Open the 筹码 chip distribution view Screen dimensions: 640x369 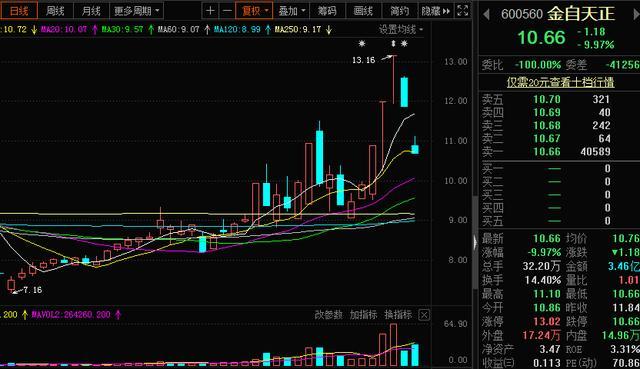327,11
